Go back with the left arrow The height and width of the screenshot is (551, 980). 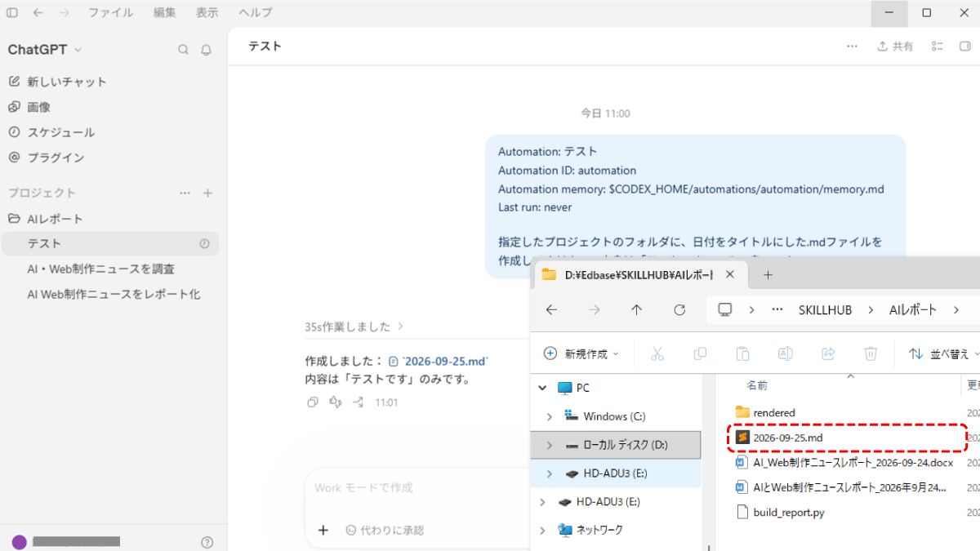click(38, 12)
